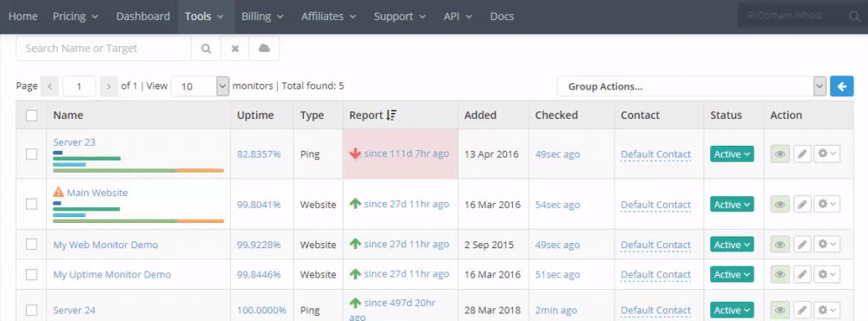This screenshot has height=321, width=868.
Task: Check the My Uptime Monitor Demo checkbox
Action: [31, 274]
